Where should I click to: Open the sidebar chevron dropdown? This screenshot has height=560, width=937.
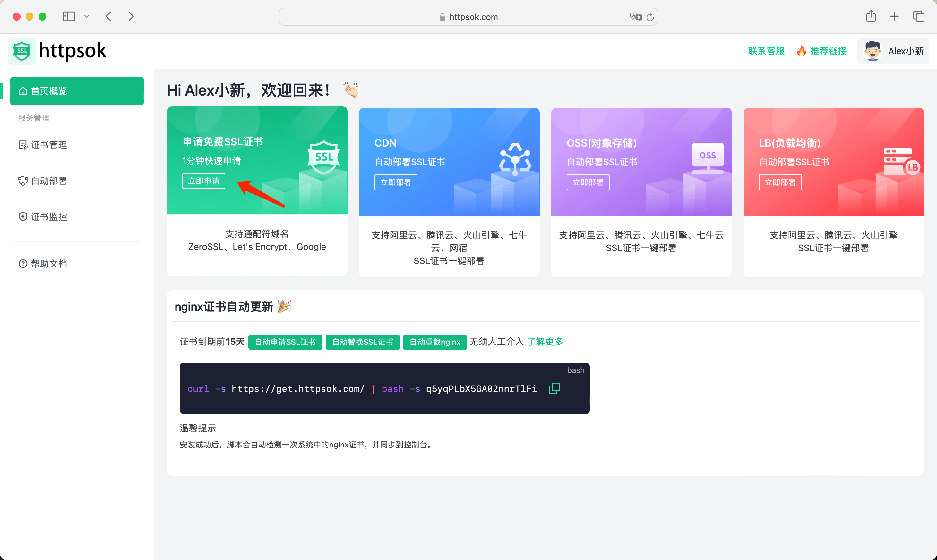click(x=87, y=16)
